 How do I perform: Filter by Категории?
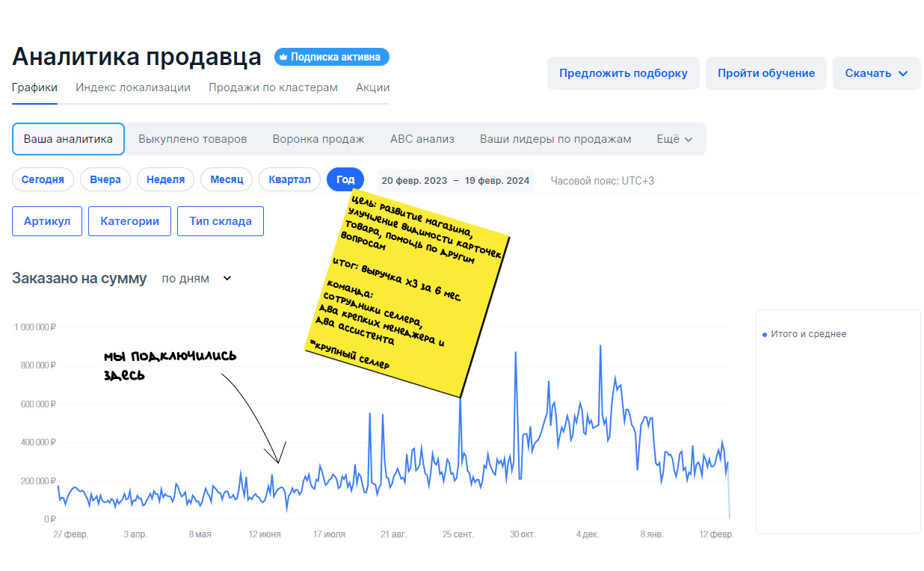[x=129, y=221]
